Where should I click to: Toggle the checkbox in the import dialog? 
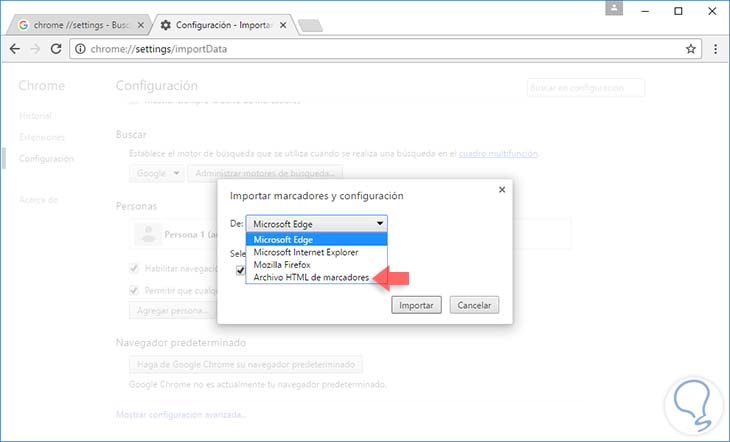tap(240, 270)
